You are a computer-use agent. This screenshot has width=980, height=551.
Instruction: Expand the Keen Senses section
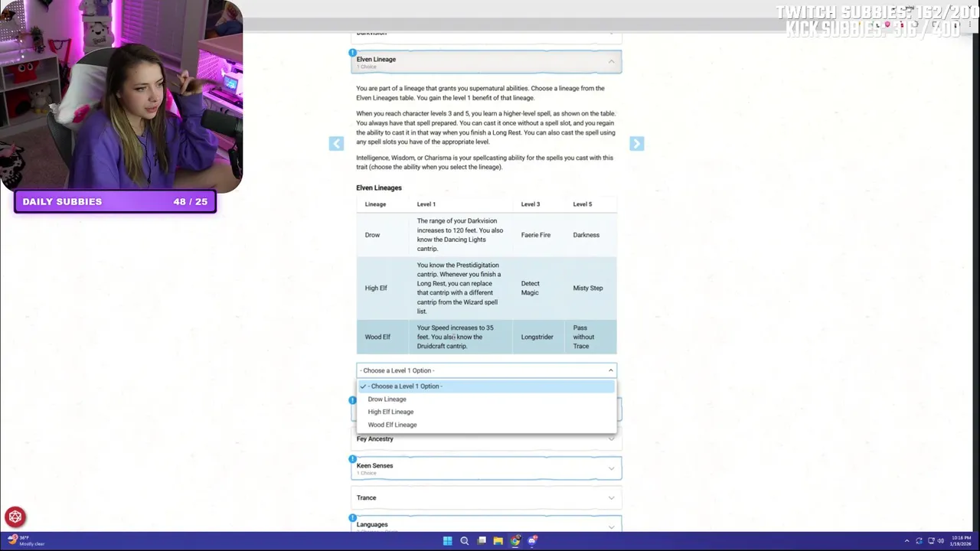(x=487, y=468)
